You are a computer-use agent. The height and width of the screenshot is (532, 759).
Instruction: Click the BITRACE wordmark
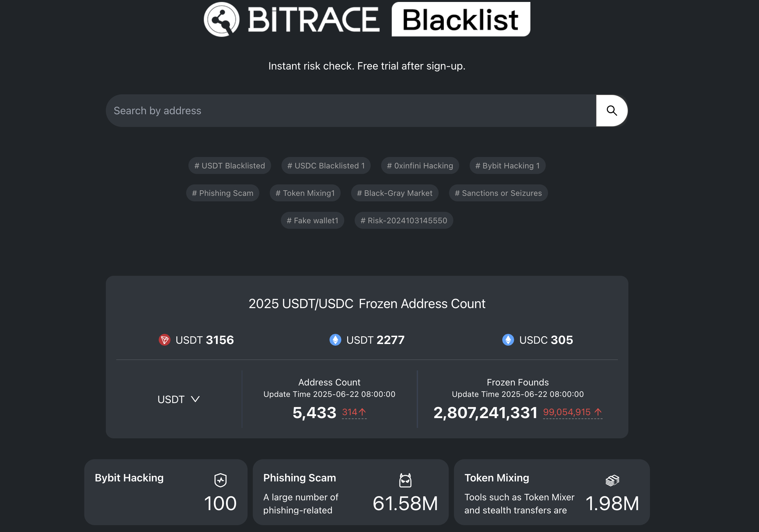point(314,20)
